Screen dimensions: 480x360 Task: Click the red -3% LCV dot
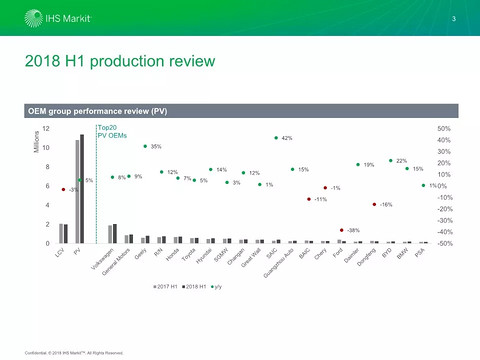[x=63, y=189]
